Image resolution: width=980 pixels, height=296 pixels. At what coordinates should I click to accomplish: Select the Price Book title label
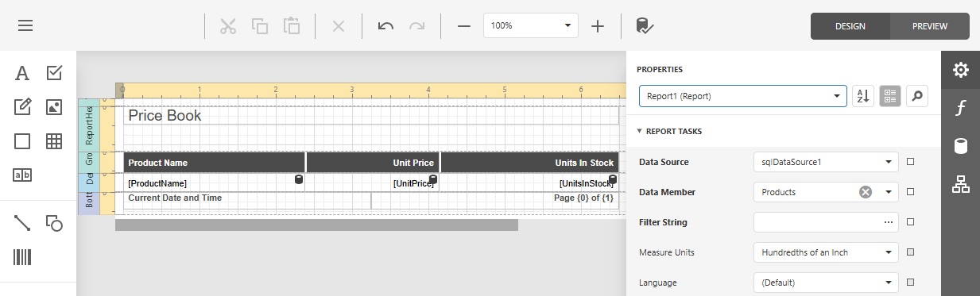371,116
